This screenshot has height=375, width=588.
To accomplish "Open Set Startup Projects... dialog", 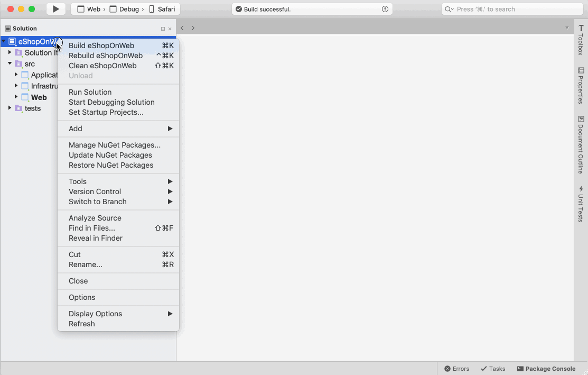I will coord(118,112).
